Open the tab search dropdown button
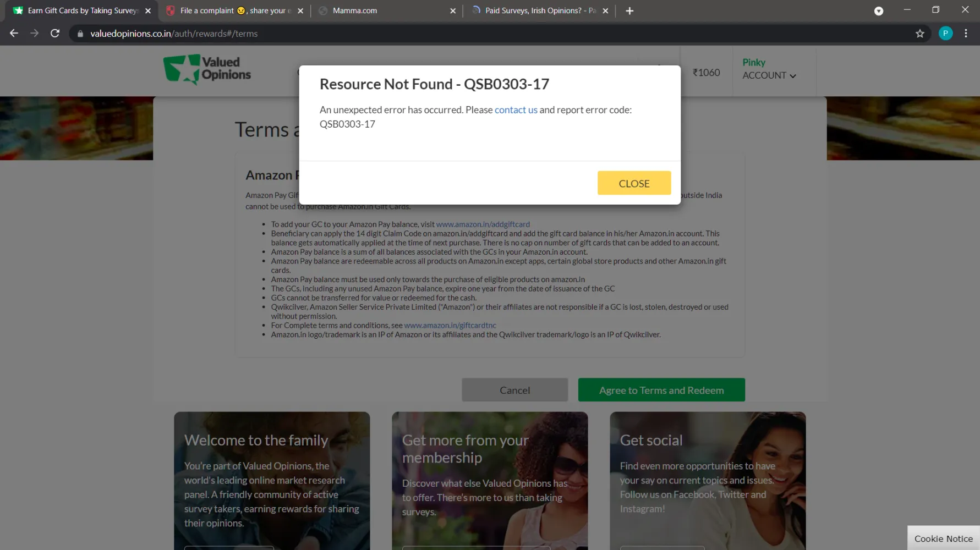 pos(878,11)
